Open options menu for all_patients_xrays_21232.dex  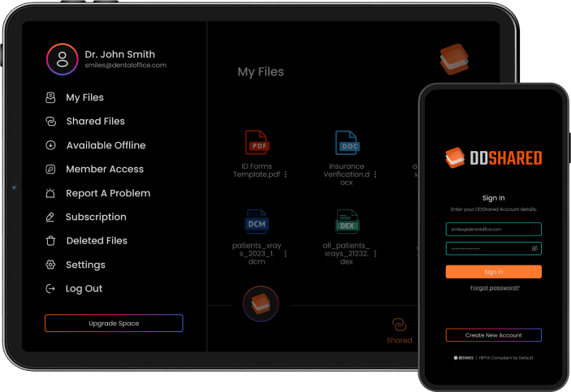(375, 254)
